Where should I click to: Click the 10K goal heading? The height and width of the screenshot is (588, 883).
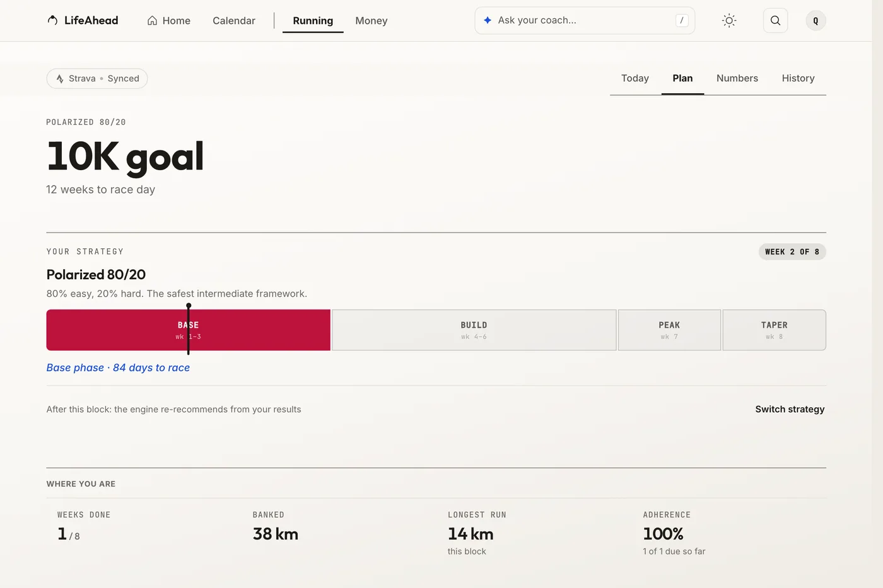click(125, 156)
